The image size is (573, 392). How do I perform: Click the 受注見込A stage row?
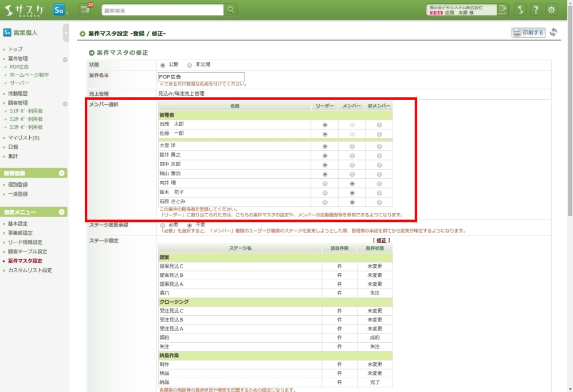pyautogui.click(x=276, y=329)
